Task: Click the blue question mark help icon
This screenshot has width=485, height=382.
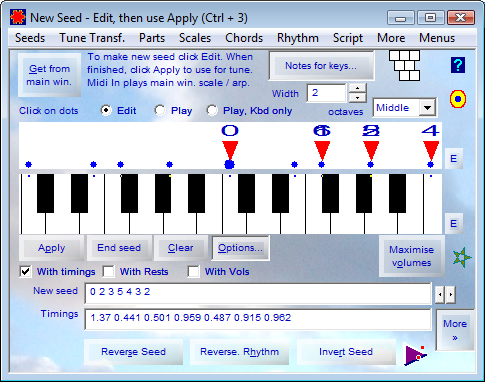Action: coord(458,64)
